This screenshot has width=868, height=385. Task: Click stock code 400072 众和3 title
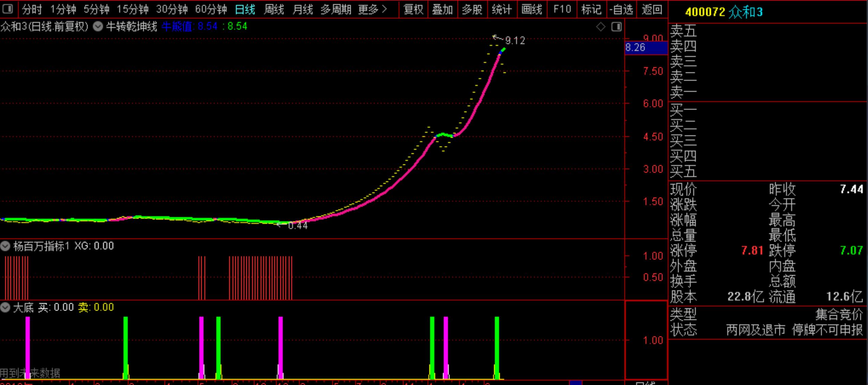coord(724,12)
